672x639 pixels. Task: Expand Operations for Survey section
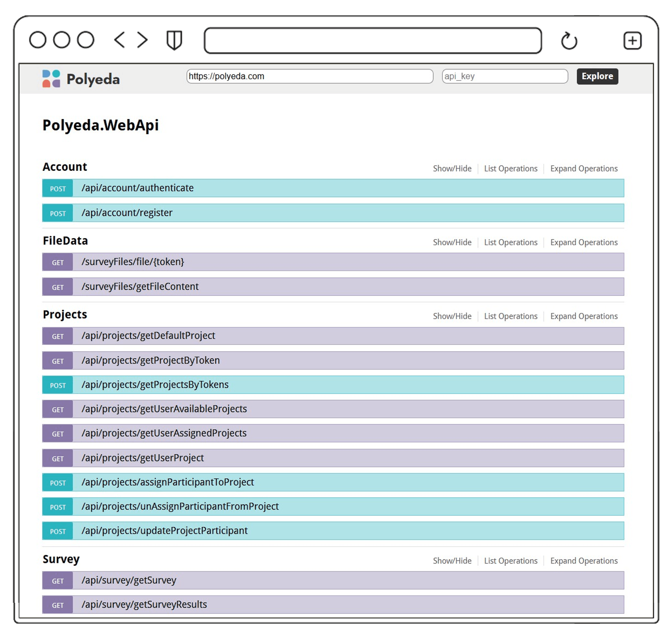pyautogui.click(x=584, y=561)
